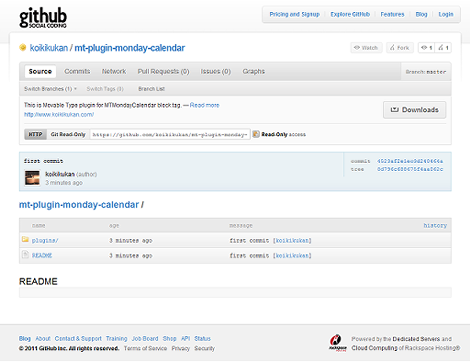Viewport: 470px width, 362px height.
Task: Expand the Switch Branches dropdown
Action: (x=50, y=89)
